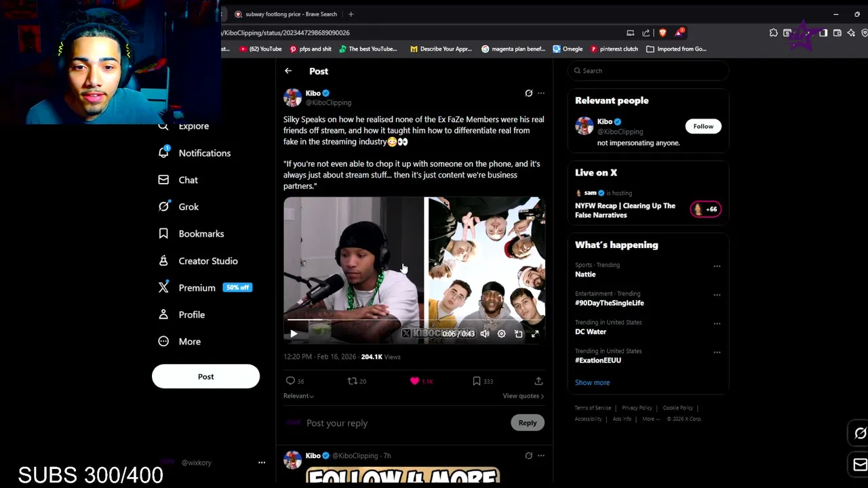
Task: Open @KiboClipping handle link on post
Action: (328, 103)
